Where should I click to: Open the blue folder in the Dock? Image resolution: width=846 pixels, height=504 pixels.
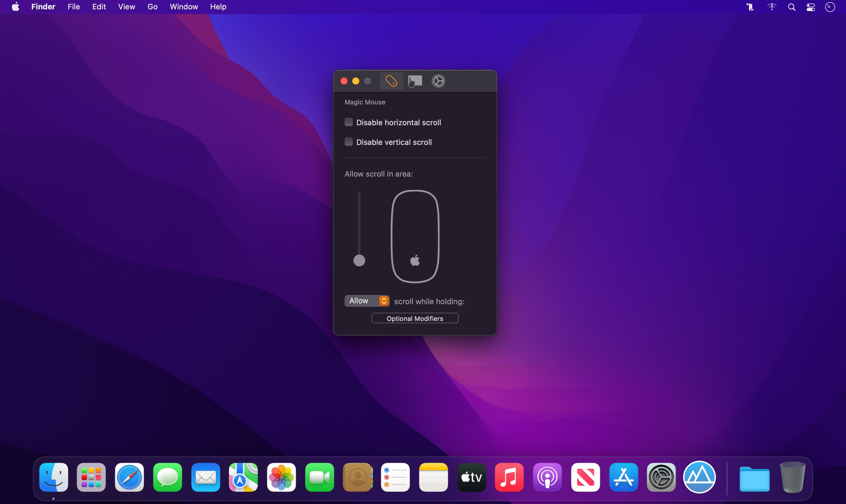754,478
